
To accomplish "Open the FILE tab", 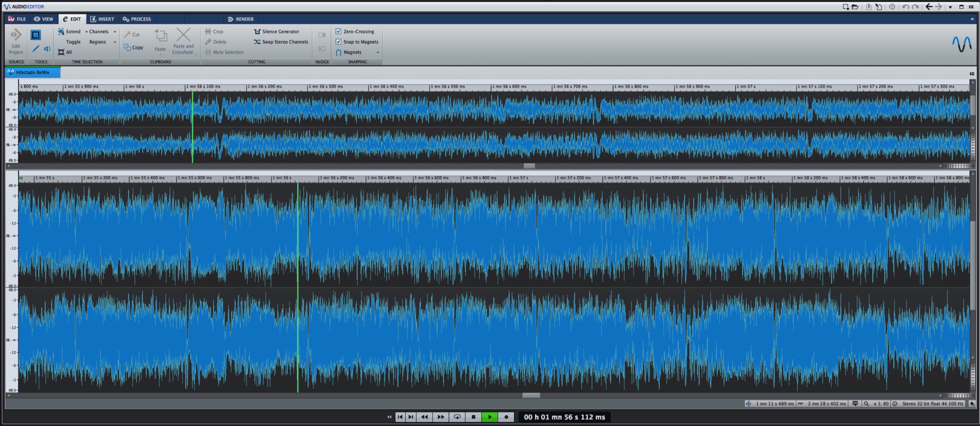I will click(x=17, y=19).
